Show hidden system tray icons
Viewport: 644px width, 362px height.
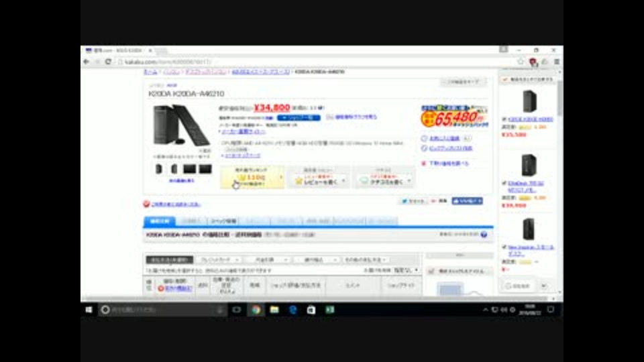486,310
